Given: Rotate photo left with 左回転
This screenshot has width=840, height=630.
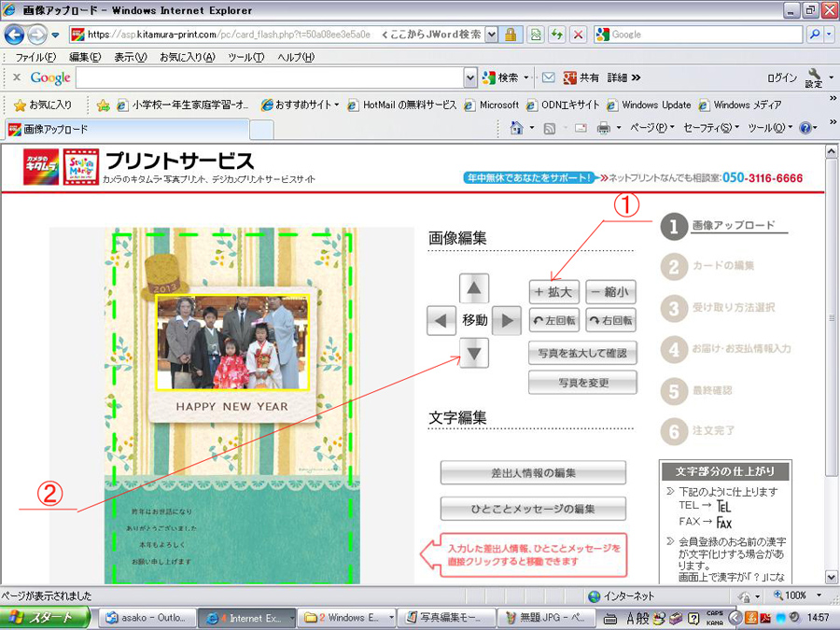Looking at the screenshot, I should point(554,320).
